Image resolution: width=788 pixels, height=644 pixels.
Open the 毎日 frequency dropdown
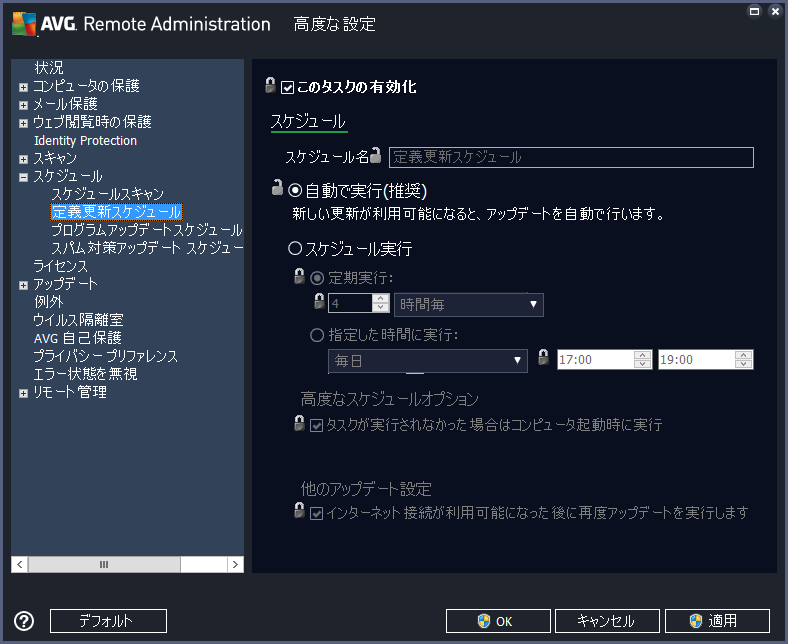point(428,361)
